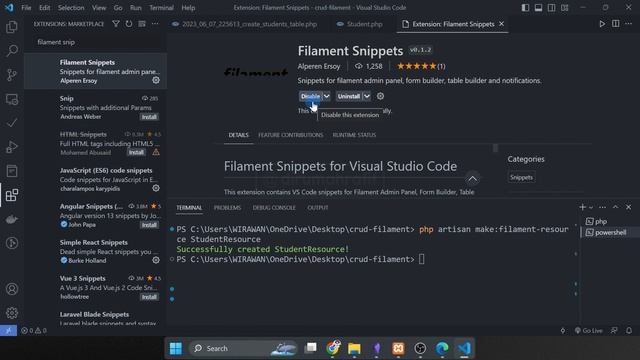Expand the Uninstall button dropdown arrow
This screenshot has width=640, height=360.
(367, 96)
